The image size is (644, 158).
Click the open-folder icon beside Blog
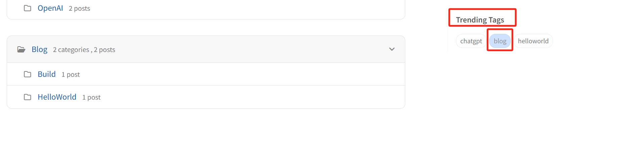21,50
